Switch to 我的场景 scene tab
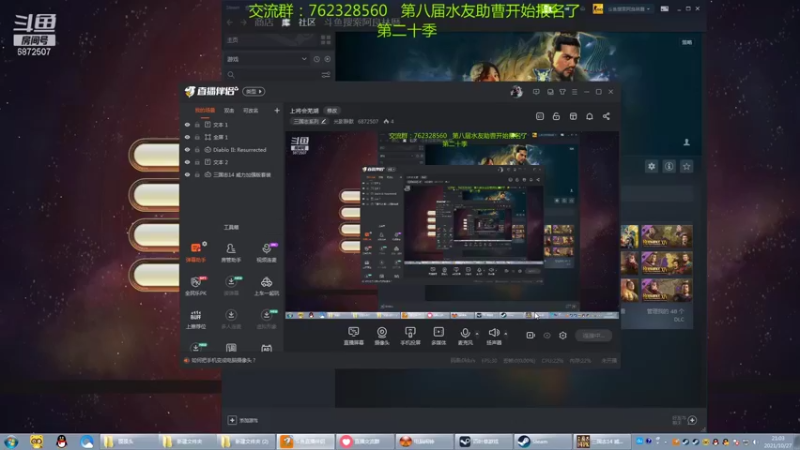Screen dimensions: 800x450 tap(205, 111)
